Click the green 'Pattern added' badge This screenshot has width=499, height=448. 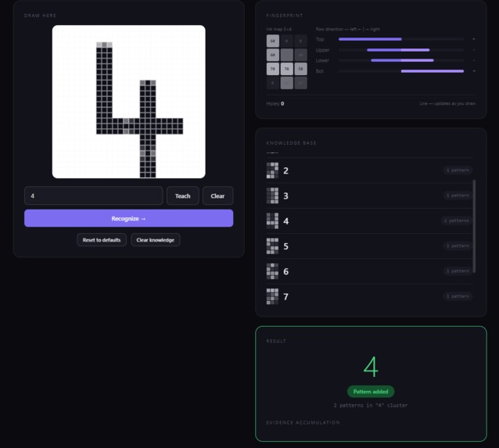371,392
